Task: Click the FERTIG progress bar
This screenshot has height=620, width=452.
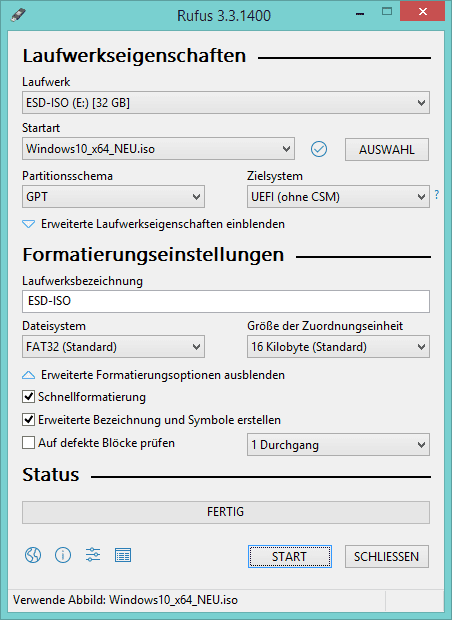Action: [226, 512]
